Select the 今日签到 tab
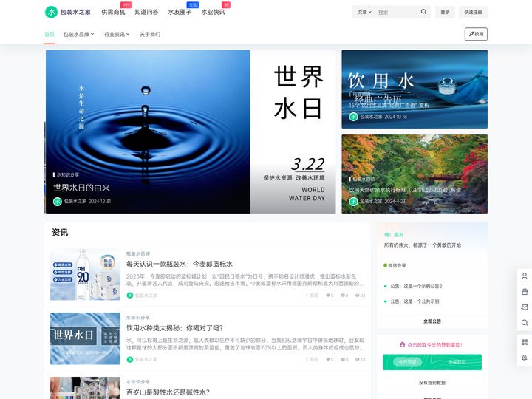 407,362
